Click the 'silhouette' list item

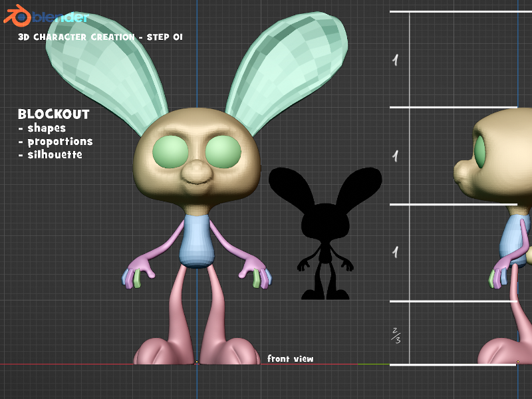pos(55,154)
